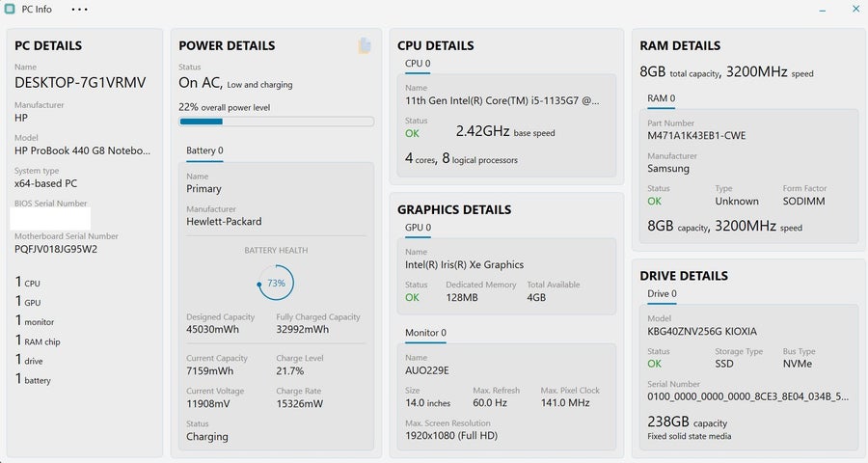Click the truncated drive serial number

point(747,396)
